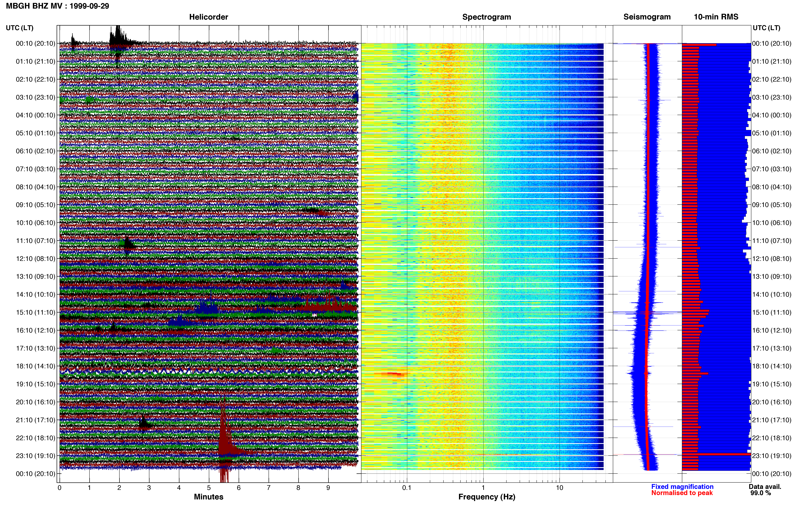Click right time label 02:10 (22:10)

[x=772, y=79]
